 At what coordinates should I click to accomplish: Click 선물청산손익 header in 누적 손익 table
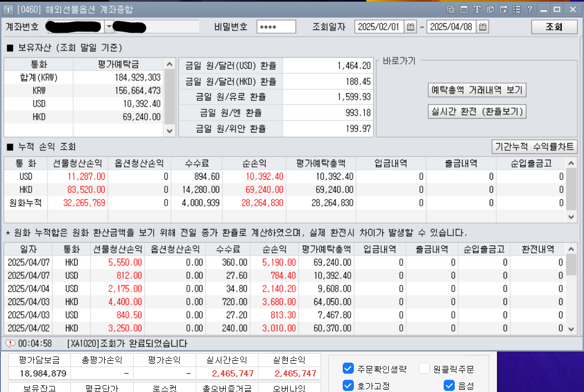pyautogui.click(x=78, y=163)
